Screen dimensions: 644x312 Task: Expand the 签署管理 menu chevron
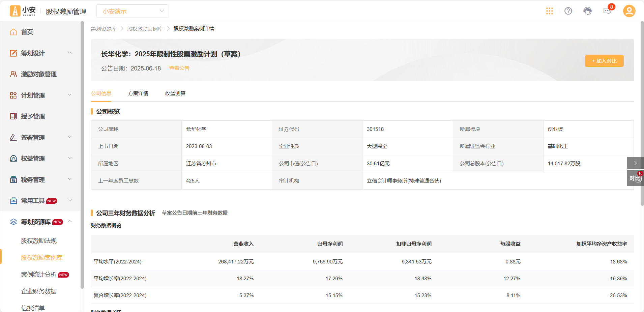coord(70,137)
